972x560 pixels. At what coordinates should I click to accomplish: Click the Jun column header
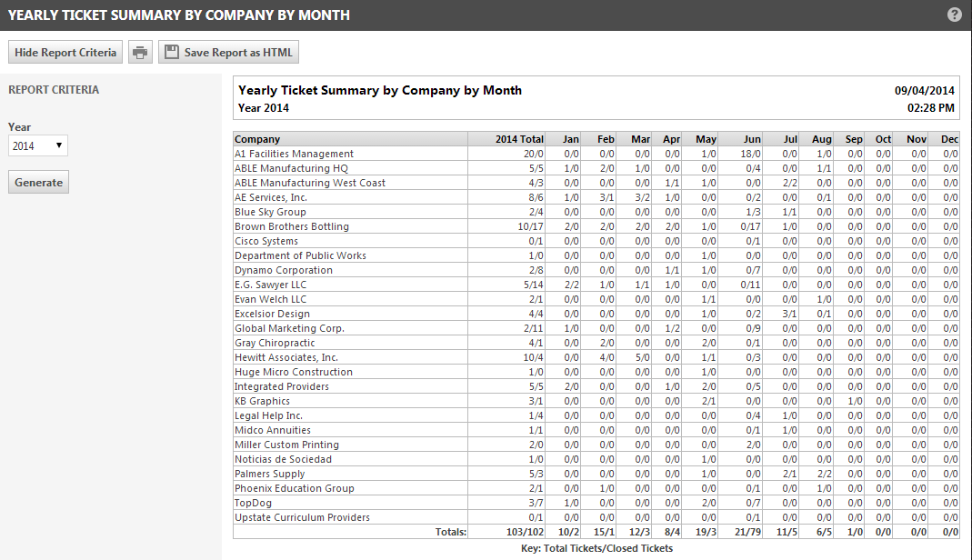coord(752,139)
